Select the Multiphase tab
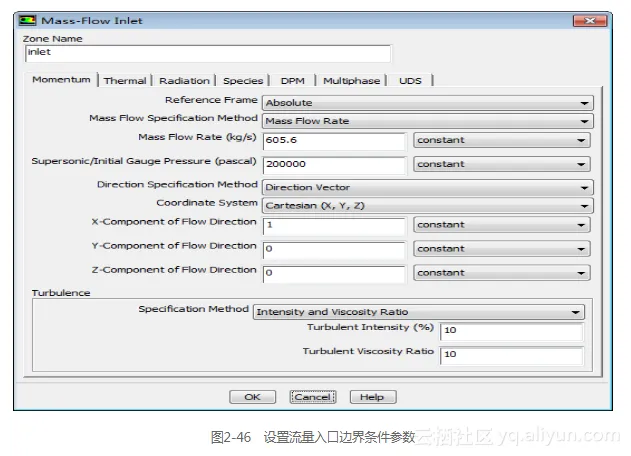 coord(351,80)
